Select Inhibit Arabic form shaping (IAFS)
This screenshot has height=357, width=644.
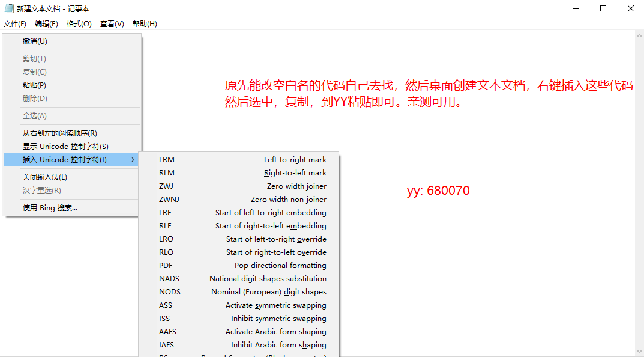point(240,344)
